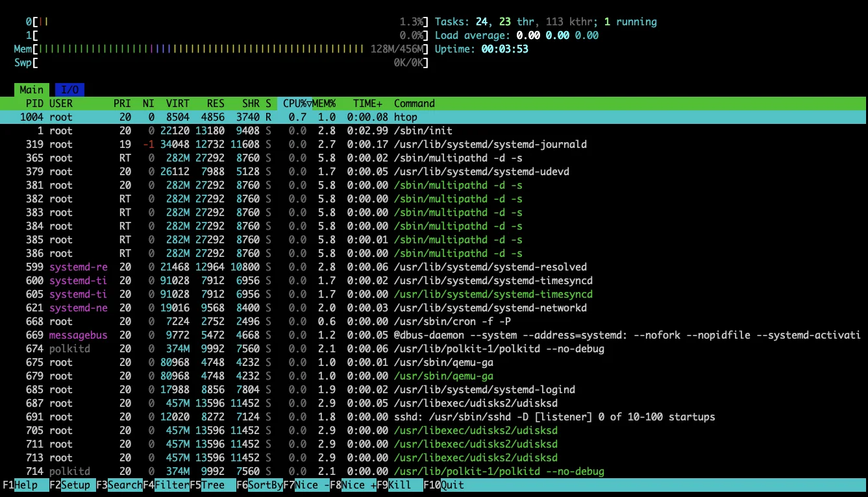The image size is (868, 497).
Task: Sort by TIME+ column header
Action: pyautogui.click(x=367, y=104)
